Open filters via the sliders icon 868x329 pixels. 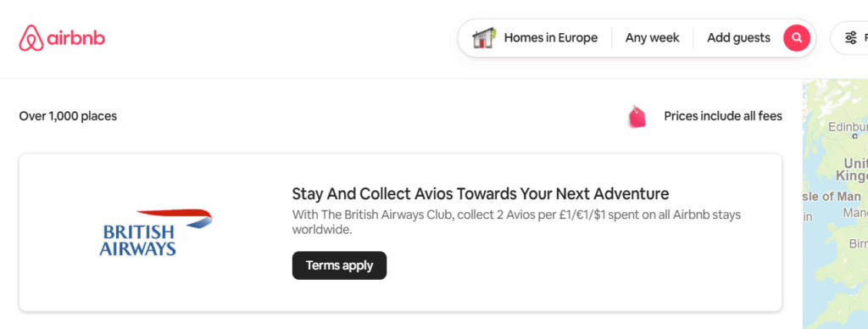tap(851, 38)
